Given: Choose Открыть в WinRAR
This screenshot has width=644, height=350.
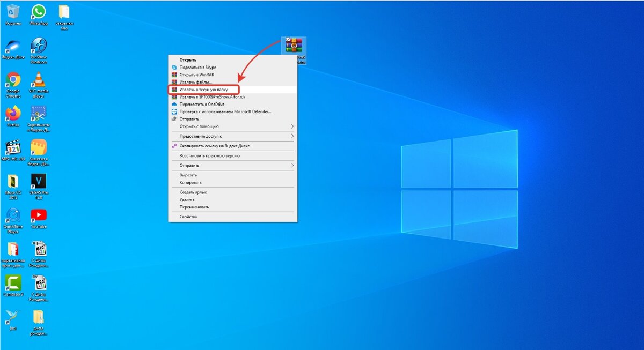Looking at the screenshot, I should coord(233,75).
